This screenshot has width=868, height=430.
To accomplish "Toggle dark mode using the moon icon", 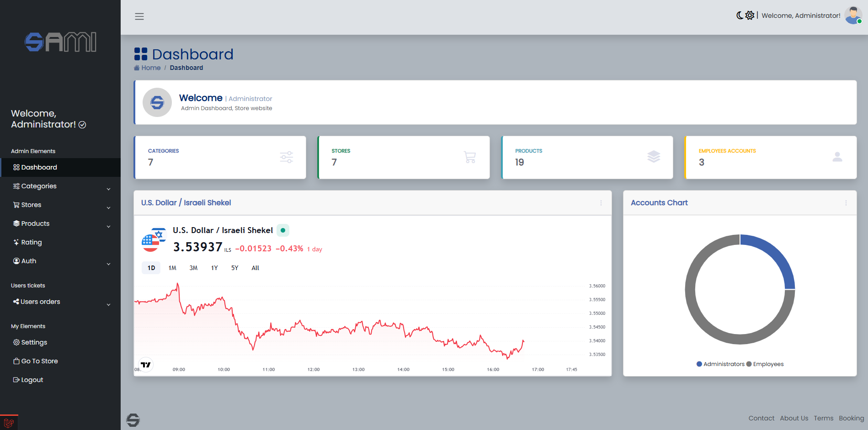I will pyautogui.click(x=740, y=15).
